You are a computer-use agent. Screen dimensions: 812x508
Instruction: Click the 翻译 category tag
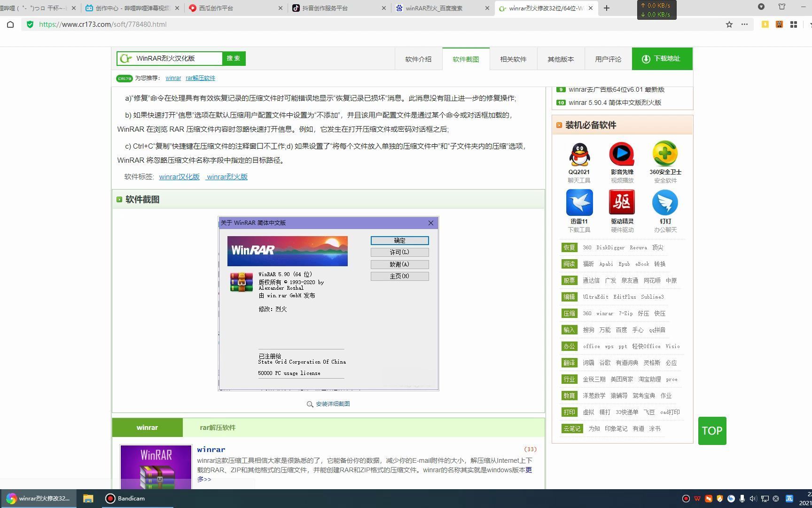[569, 363]
